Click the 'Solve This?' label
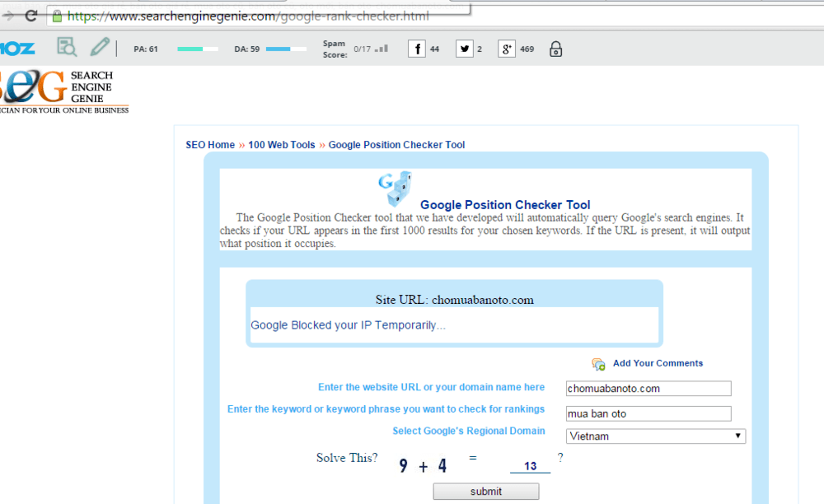Image resolution: width=824 pixels, height=504 pixels. pyautogui.click(x=347, y=458)
